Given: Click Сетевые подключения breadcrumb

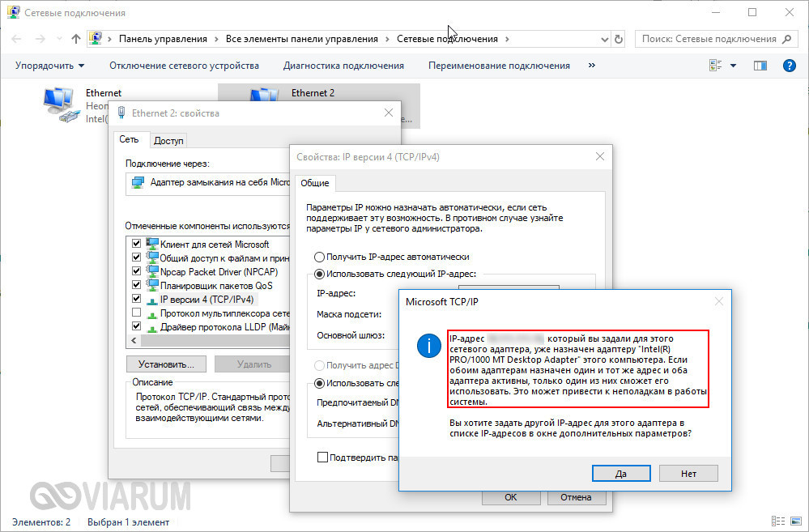Looking at the screenshot, I should click(x=447, y=39).
